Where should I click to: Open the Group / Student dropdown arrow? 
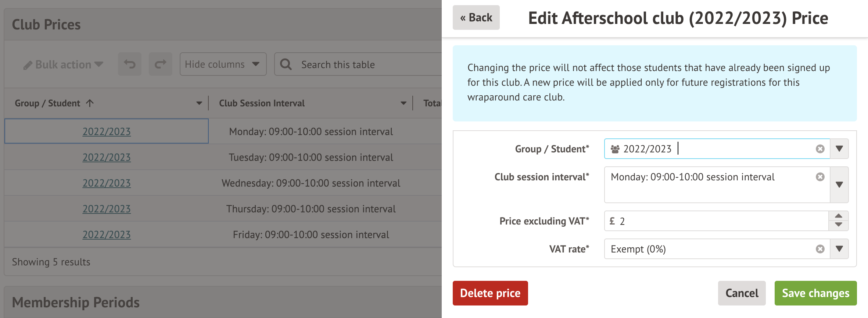point(839,149)
